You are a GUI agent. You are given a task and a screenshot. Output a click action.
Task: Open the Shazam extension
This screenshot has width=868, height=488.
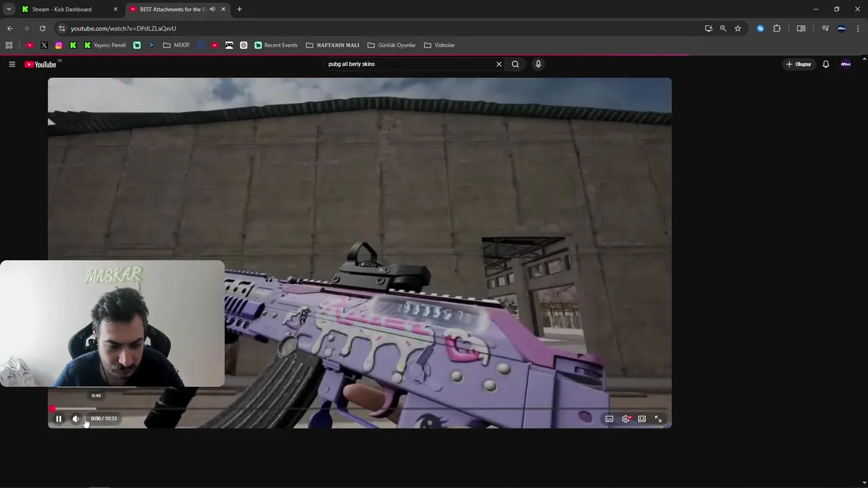tap(760, 28)
